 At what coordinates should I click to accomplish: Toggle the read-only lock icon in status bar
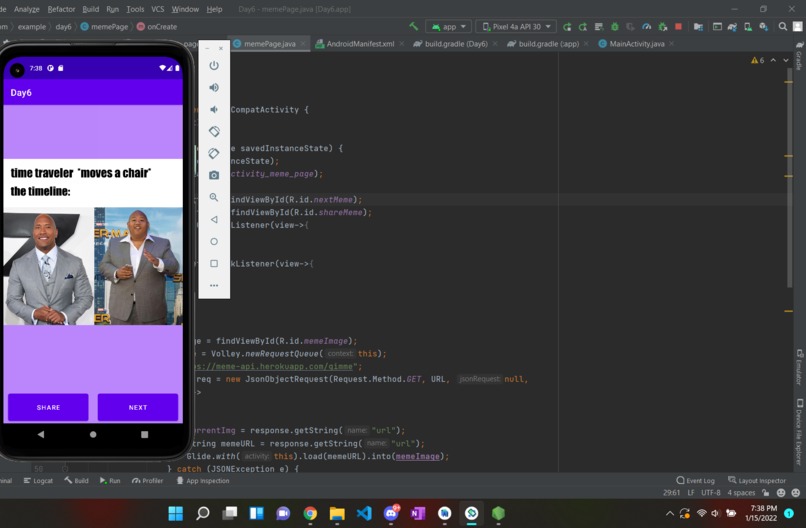coord(765,493)
